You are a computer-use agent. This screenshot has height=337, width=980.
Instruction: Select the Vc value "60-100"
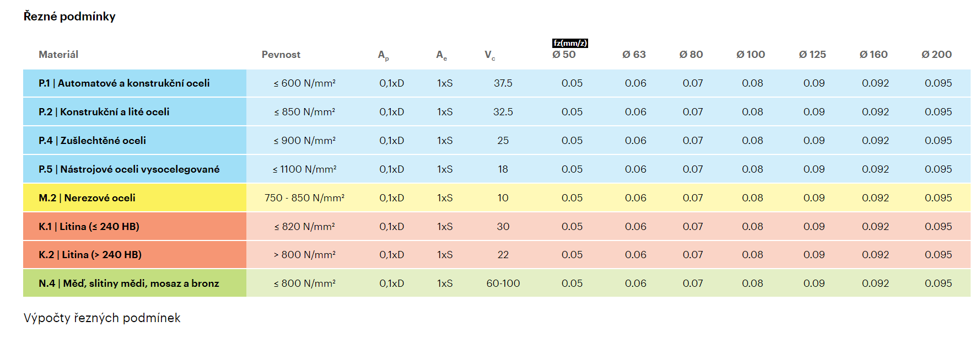[503, 283]
